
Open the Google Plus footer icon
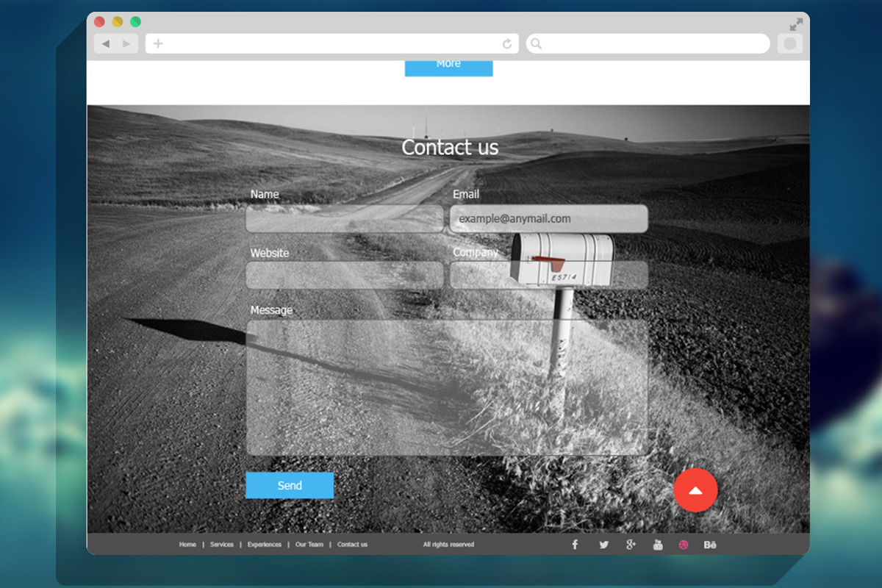631,545
